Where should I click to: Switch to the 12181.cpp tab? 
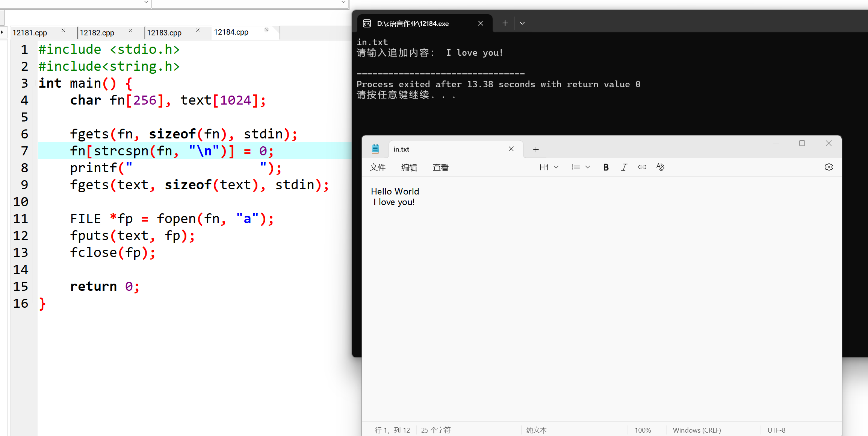pyautogui.click(x=30, y=33)
